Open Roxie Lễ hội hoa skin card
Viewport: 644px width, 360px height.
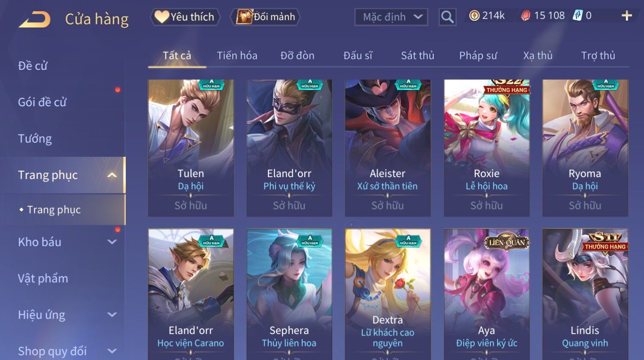click(x=487, y=148)
